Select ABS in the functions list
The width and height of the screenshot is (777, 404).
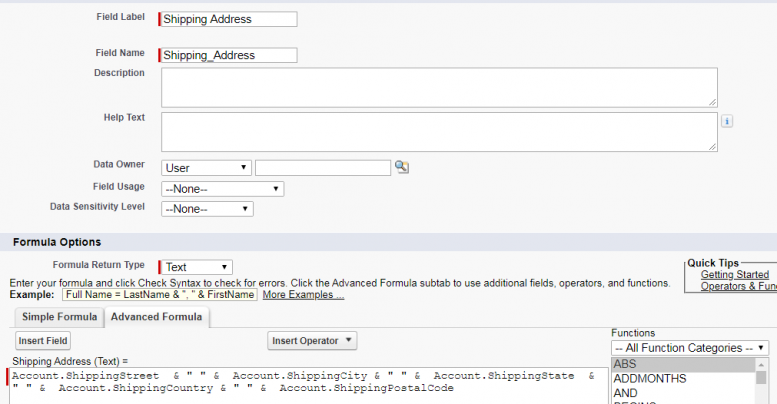(684, 364)
